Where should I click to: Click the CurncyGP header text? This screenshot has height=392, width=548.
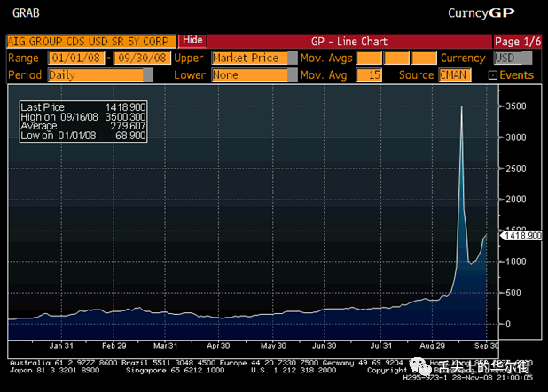point(481,13)
